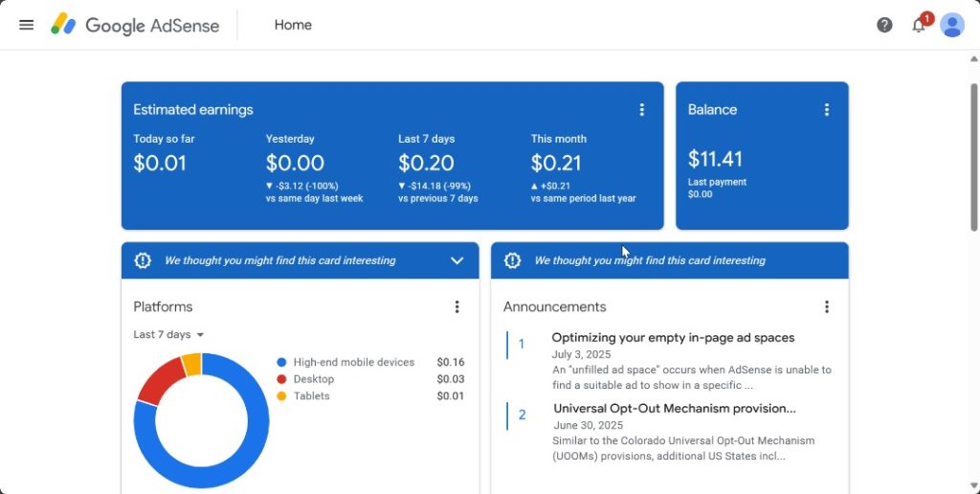Click the Google AdSense logo
The image size is (980, 494).
(x=135, y=25)
